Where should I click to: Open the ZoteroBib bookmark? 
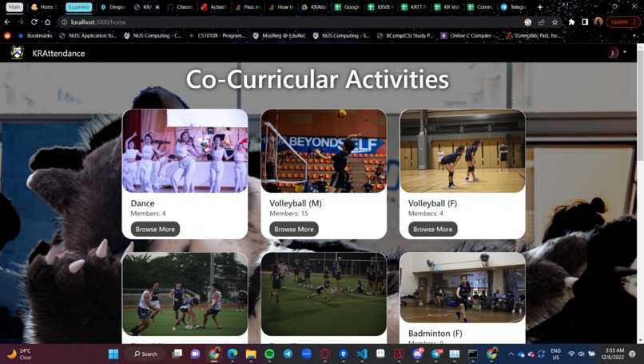(x=533, y=36)
